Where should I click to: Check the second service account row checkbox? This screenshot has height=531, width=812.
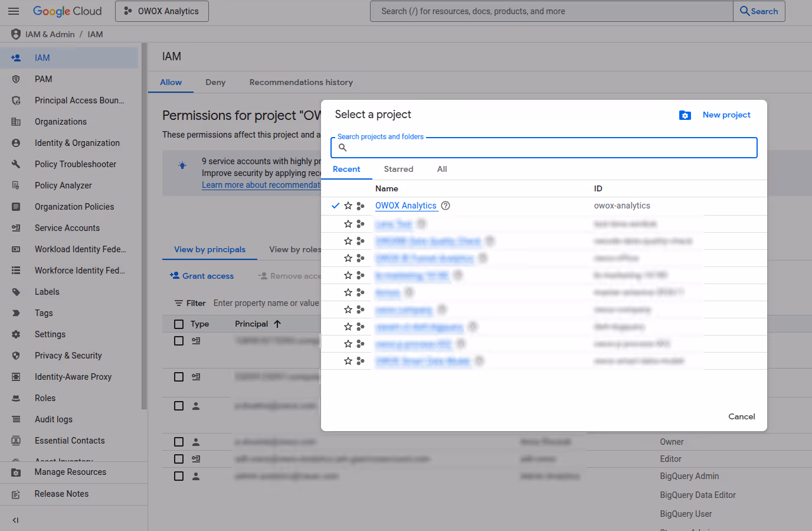179,377
